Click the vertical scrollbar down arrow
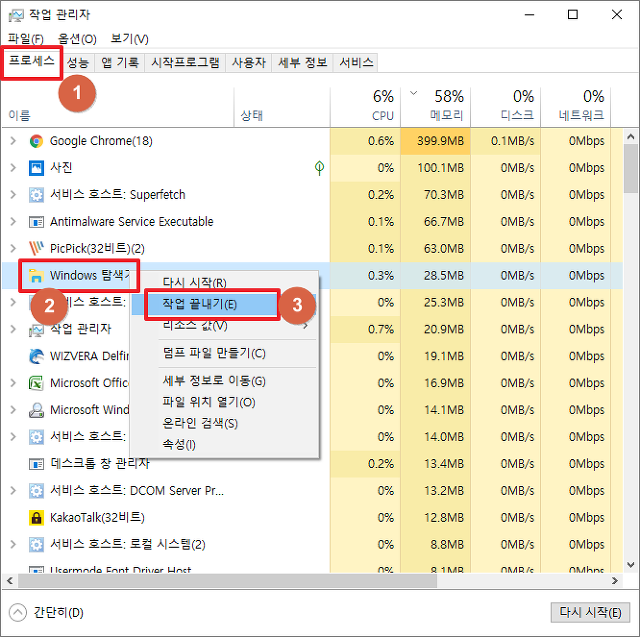The width and height of the screenshot is (640, 637). pos(631,565)
